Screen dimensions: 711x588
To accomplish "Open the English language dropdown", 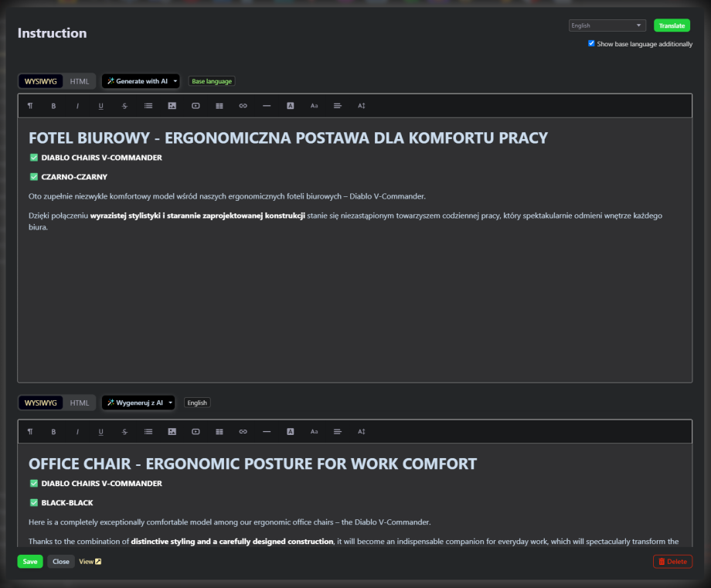I will [x=607, y=25].
